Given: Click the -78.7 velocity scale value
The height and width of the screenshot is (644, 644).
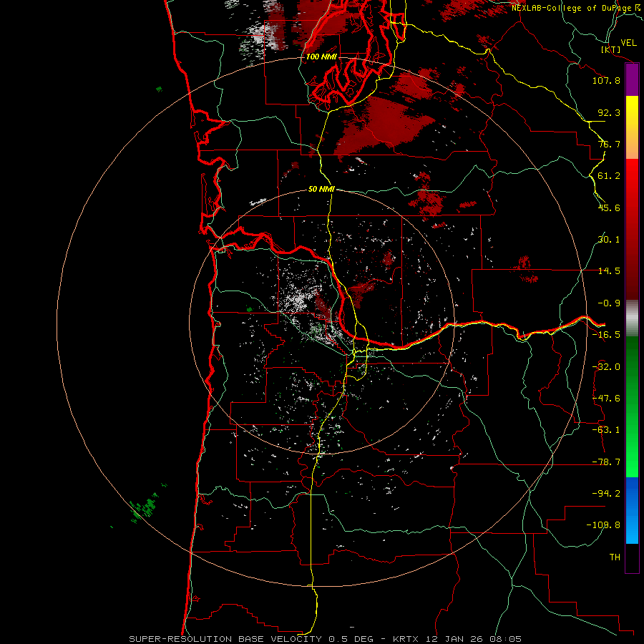Looking at the screenshot, I should pos(606,462).
